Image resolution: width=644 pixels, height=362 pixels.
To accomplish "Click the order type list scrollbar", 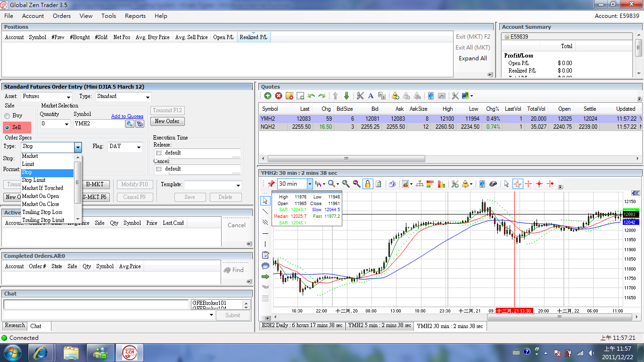I will [78, 181].
